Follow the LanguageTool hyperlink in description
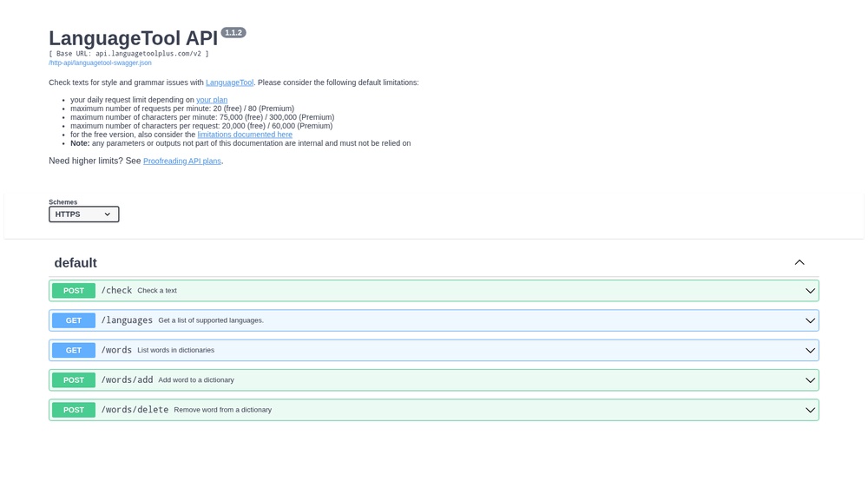 [229, 82]
